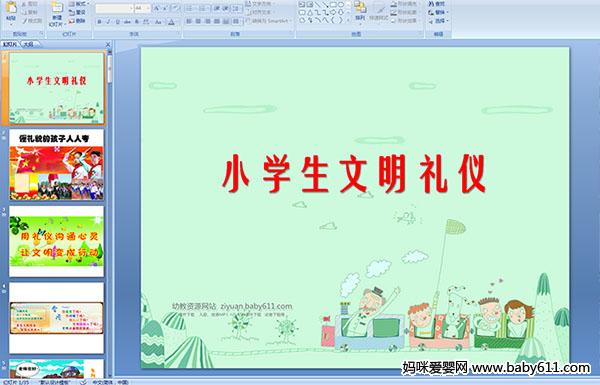600x385 pixels.
Task: Click the Paste icon in clipboard group
Action: [x=11, y=11]
